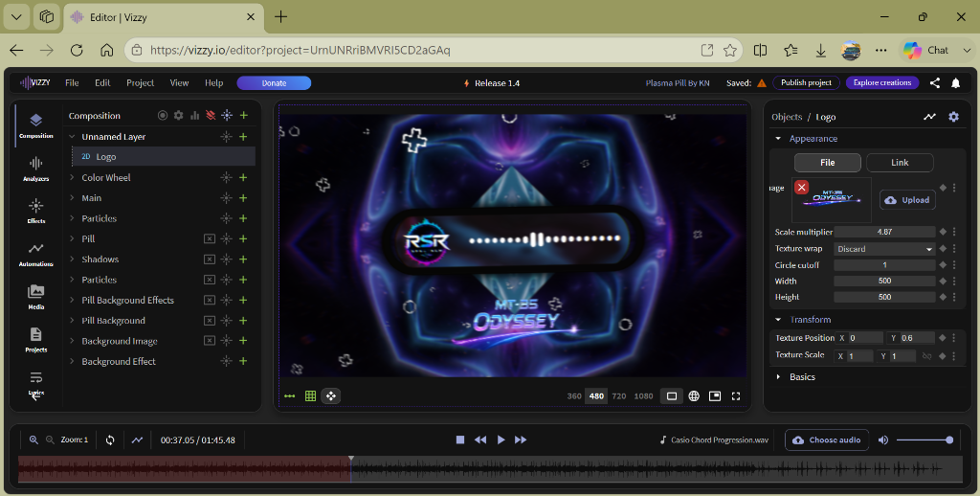Click the Width keyframe diamond
Image resolution: width=980 pixels, height=496 pixels.
tap(943, 281)
